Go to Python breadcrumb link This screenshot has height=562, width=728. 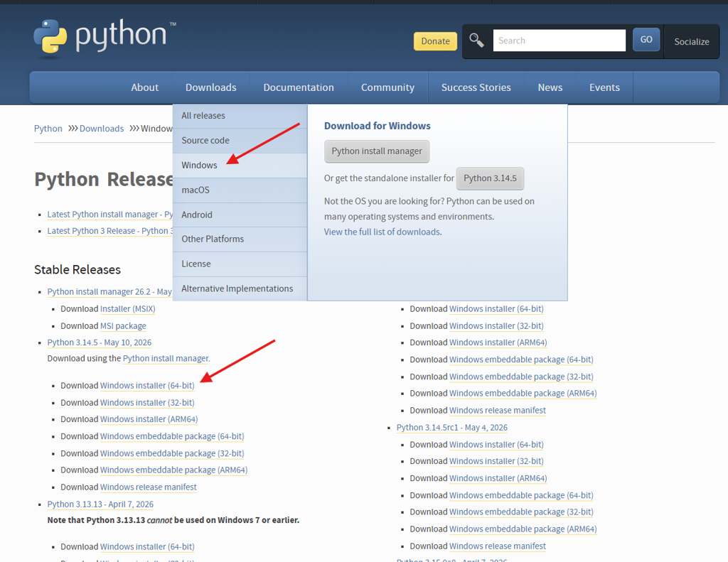(x=48, y=129)
